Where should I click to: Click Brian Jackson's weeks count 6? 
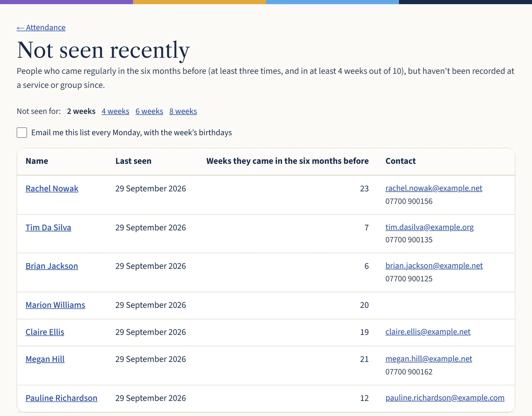(x=366, y=266)
